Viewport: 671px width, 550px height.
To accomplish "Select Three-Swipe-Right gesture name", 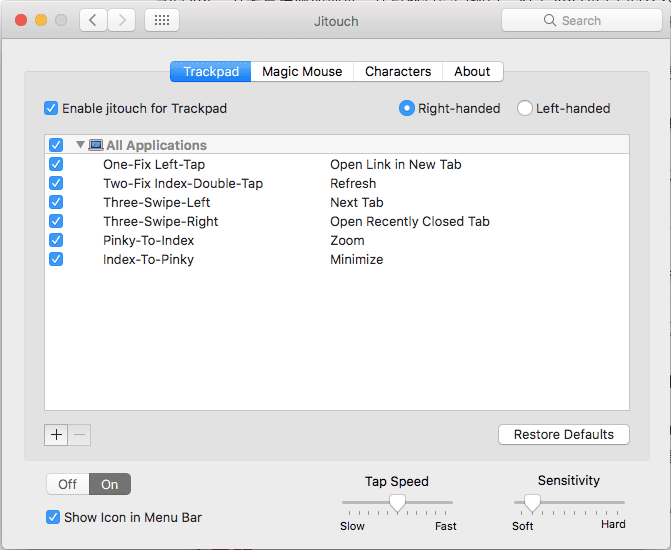I will 161,222.
